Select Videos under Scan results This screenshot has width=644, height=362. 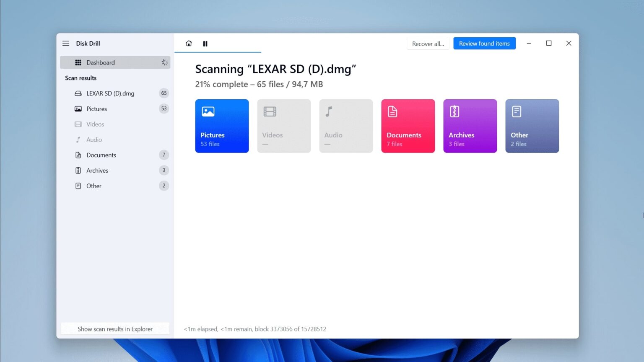pos(95,124)
